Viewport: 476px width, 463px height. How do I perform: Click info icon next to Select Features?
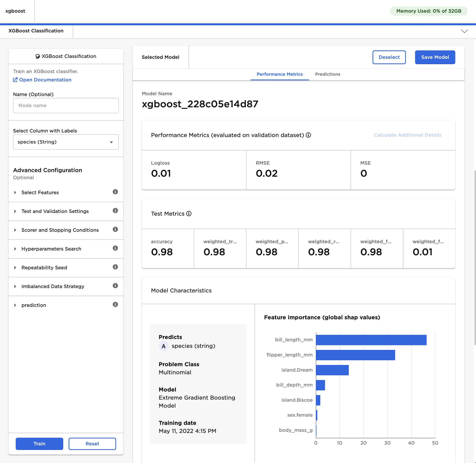click(115, 192)
